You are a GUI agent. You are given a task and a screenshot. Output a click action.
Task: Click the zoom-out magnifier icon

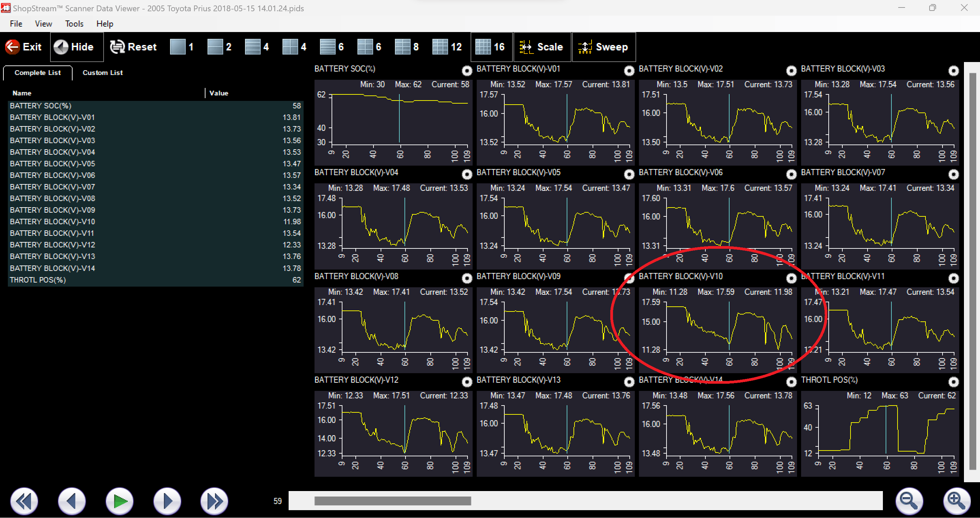[x=909, y=501]
